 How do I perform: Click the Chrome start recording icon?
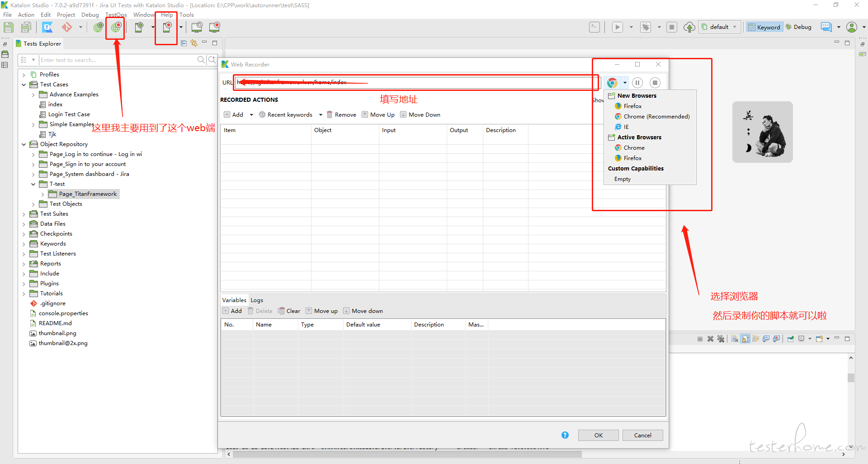612,83
